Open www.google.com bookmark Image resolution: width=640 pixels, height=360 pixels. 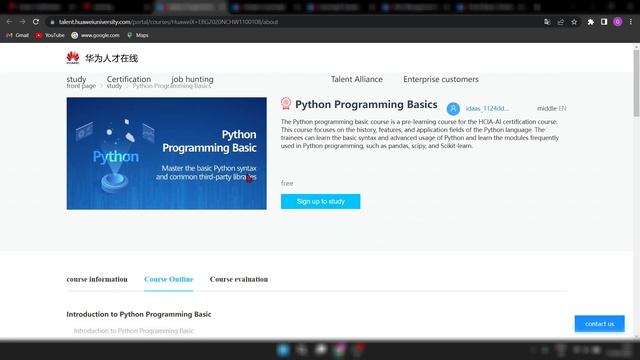[x=96, y=36]
